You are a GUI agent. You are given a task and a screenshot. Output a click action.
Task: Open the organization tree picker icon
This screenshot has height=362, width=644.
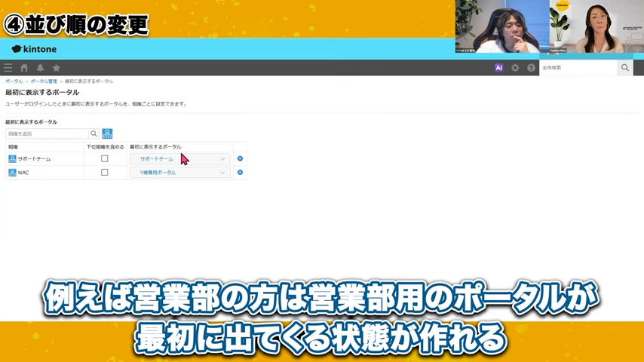point(107,133)
